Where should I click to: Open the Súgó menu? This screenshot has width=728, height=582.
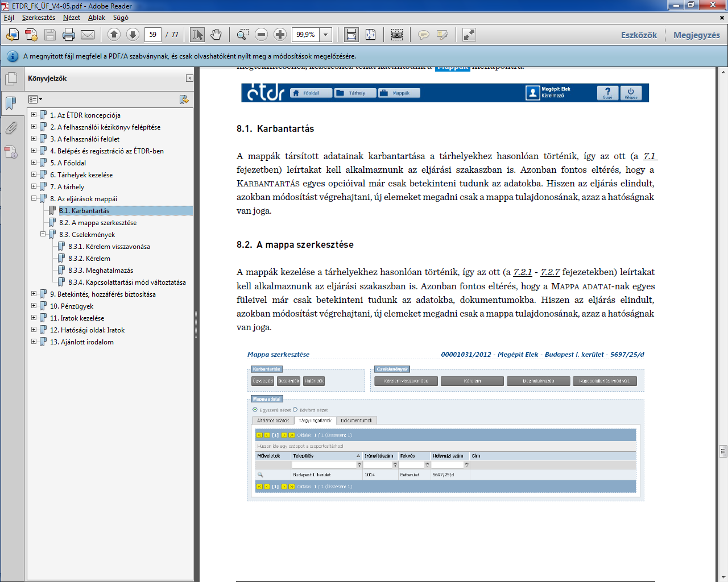[121, 18]
